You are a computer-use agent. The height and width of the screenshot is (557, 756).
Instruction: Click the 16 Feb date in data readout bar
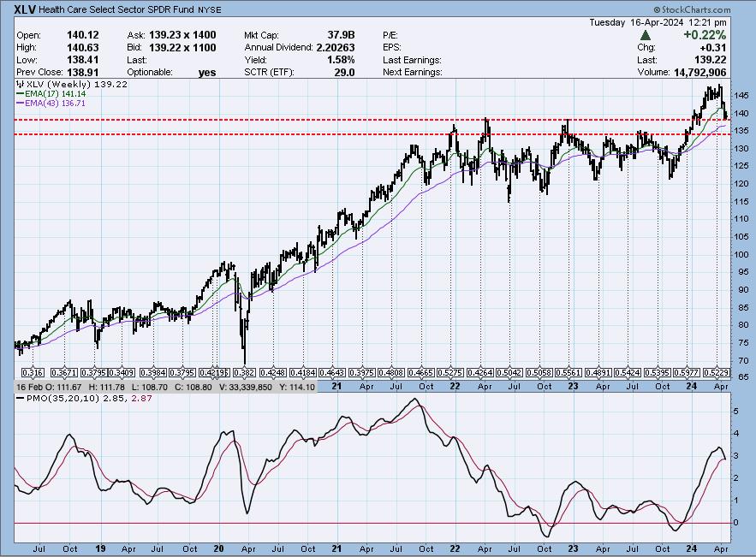pyautogui.click(x=29, y=387)
